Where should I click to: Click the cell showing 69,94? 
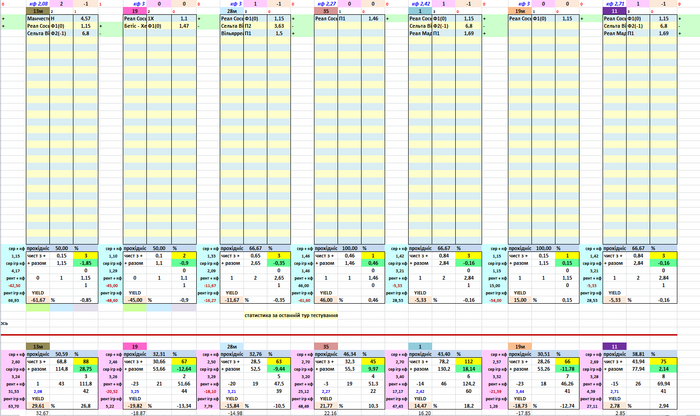pyautogui.click(x=663, y=383)
